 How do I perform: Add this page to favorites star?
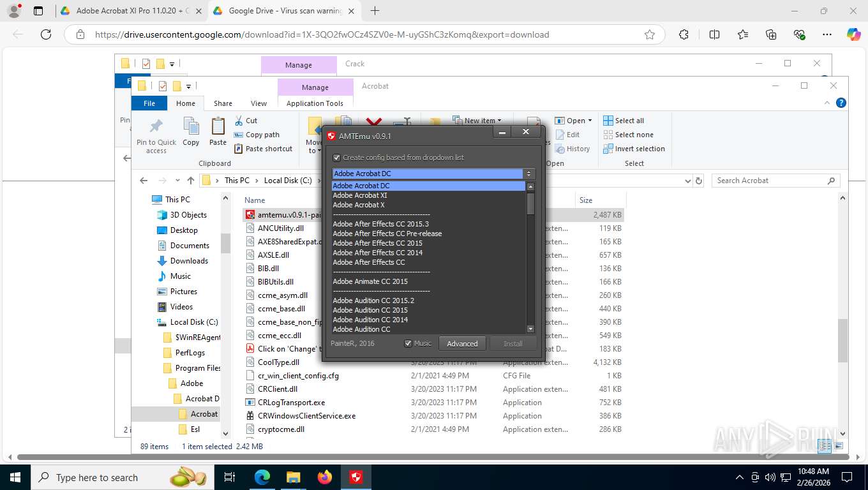pos(650,34)
